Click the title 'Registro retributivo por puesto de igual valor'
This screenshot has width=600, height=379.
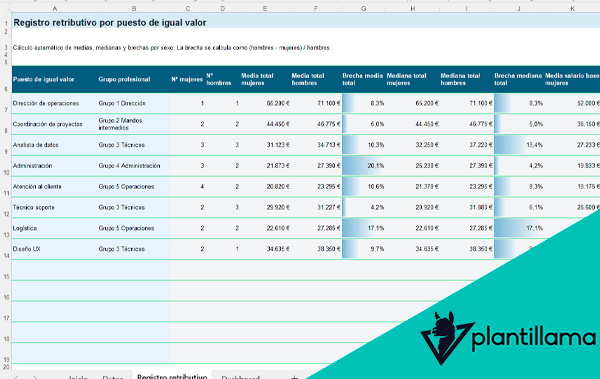click(110, 23)
